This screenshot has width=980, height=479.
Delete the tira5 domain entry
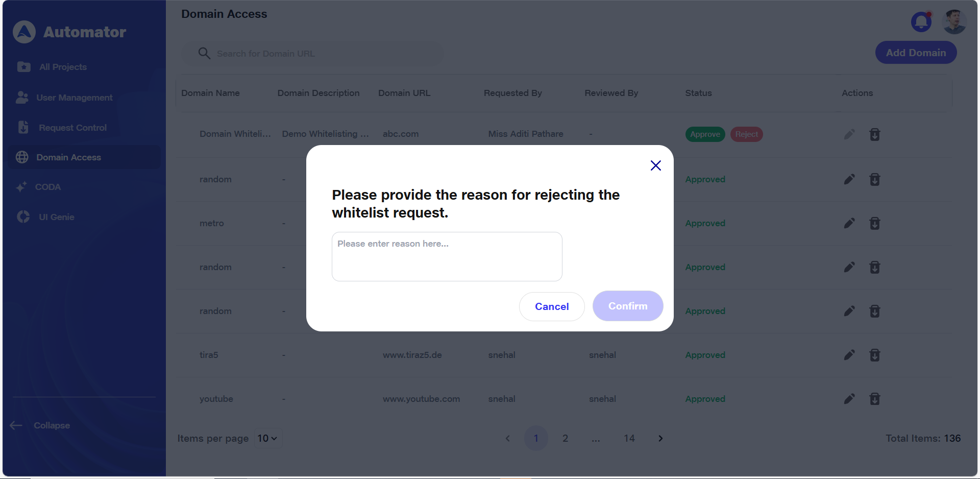[x=874, y=355]
